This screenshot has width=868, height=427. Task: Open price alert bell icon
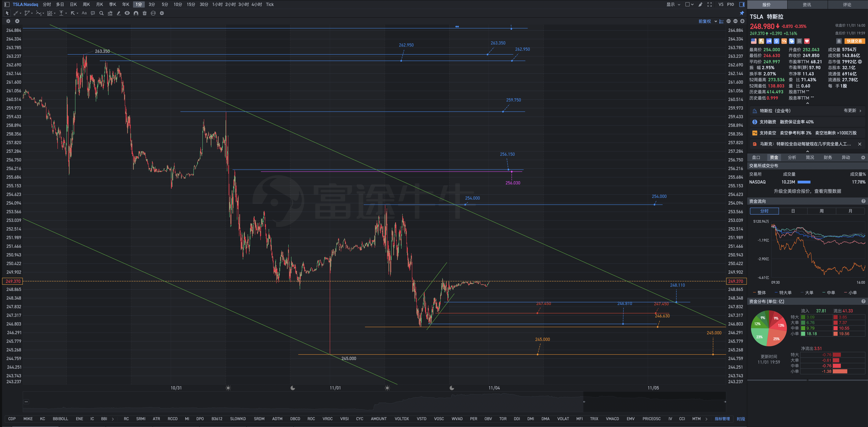click(839, 41)
